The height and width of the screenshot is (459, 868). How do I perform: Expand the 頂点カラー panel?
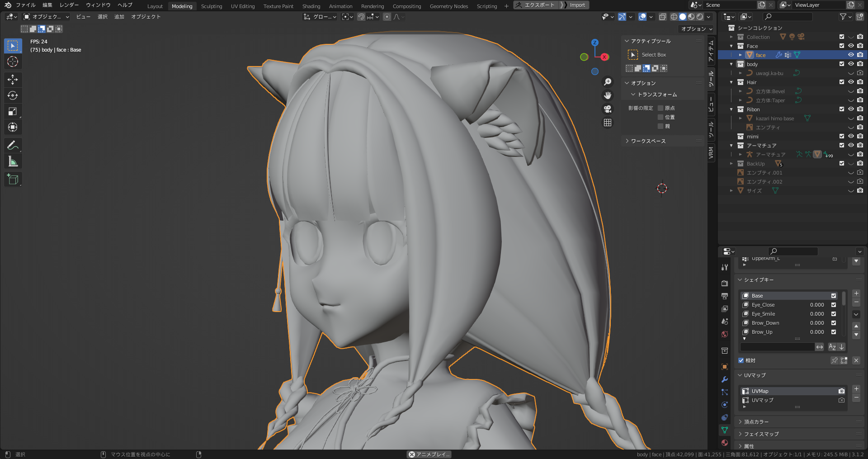click(756, 422)
